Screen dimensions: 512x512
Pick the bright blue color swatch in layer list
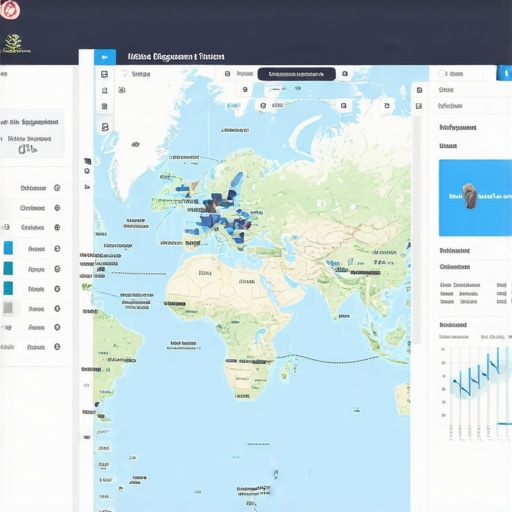tap(8, 248)
